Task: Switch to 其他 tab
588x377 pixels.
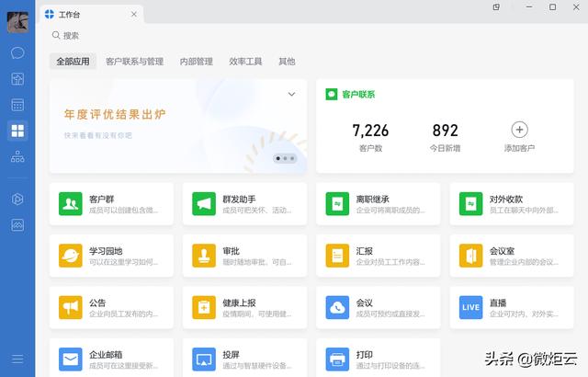Action: click(x=287, y=61)
